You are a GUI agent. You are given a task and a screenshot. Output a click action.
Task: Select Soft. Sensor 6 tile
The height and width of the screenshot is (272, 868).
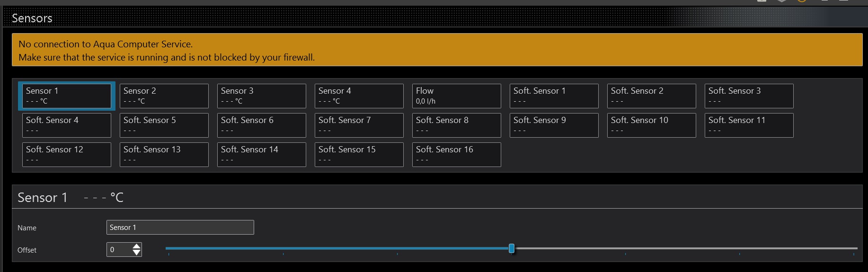(x=262, y=125)
